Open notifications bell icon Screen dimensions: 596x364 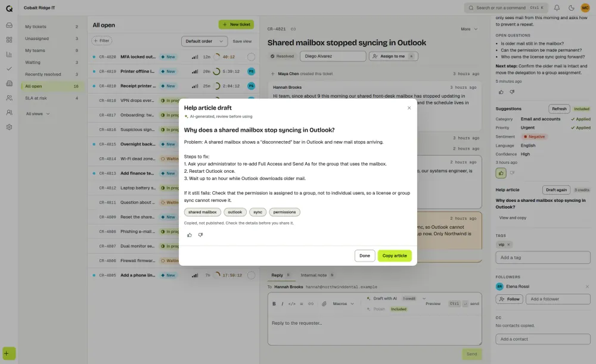coord(557,8)
